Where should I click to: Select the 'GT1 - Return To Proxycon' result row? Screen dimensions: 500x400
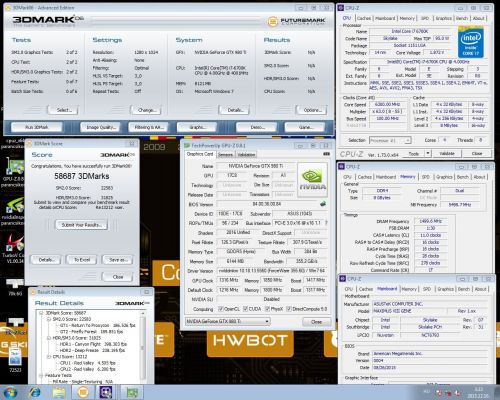click(97, 325)
